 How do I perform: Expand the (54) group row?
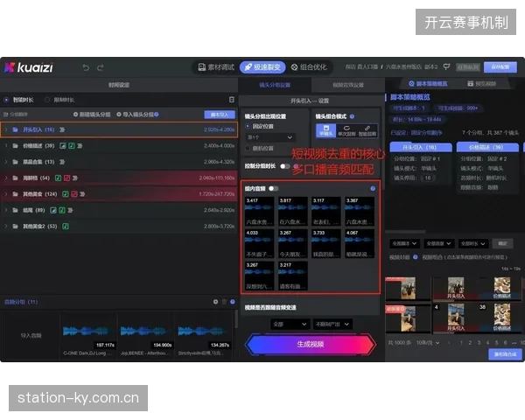6,178
